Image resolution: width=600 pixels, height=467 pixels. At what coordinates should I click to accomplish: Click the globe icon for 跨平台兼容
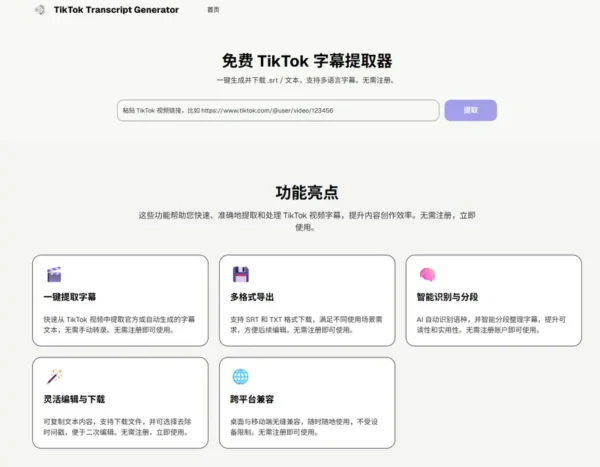(241, 377)
